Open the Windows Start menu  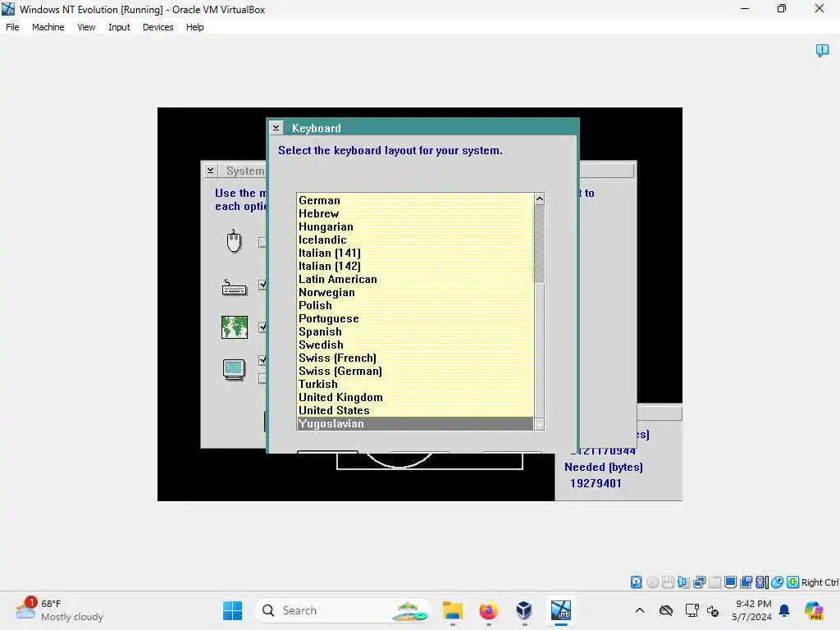click(232, 610)
